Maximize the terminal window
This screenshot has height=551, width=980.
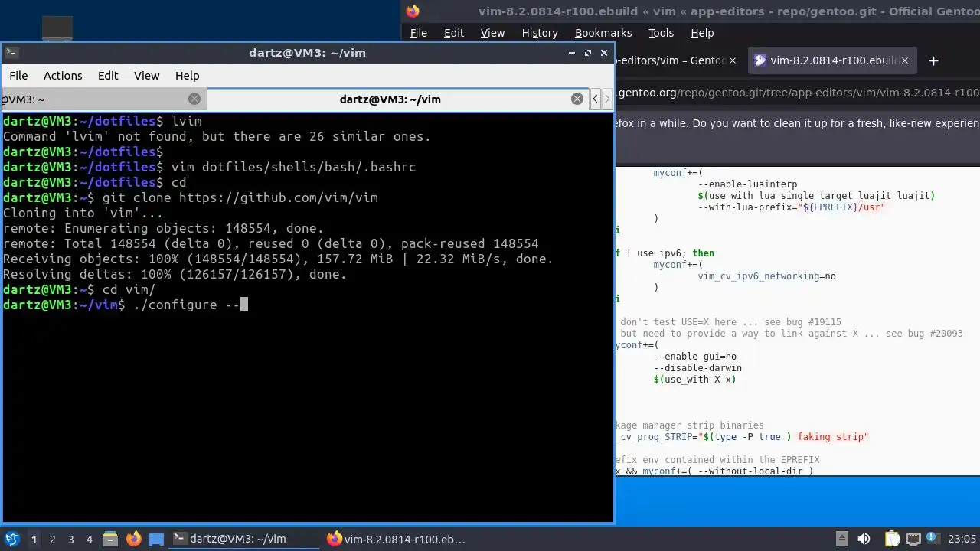pyautogui.click(x=588, y=53)
